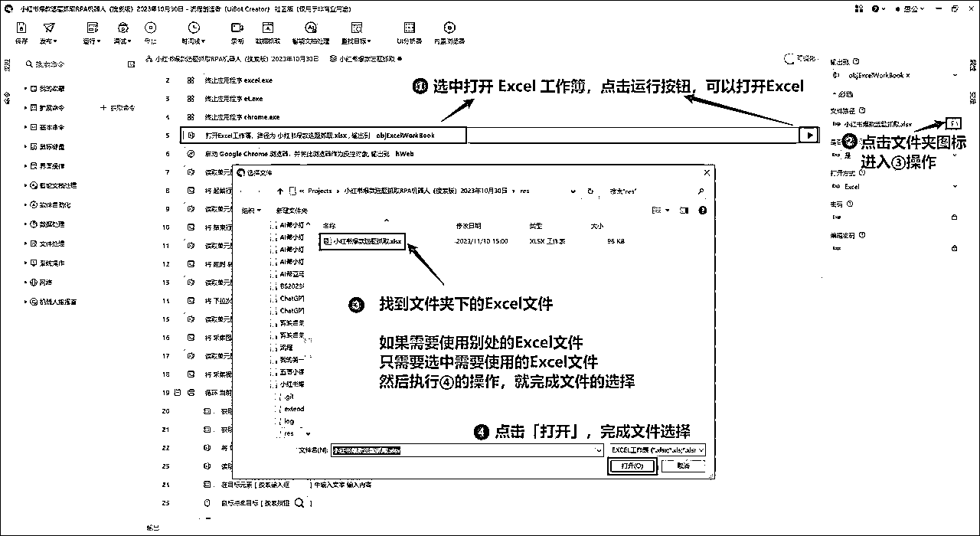
Task: Expand the 我的收藏 command group
Action: click(25, 88)
